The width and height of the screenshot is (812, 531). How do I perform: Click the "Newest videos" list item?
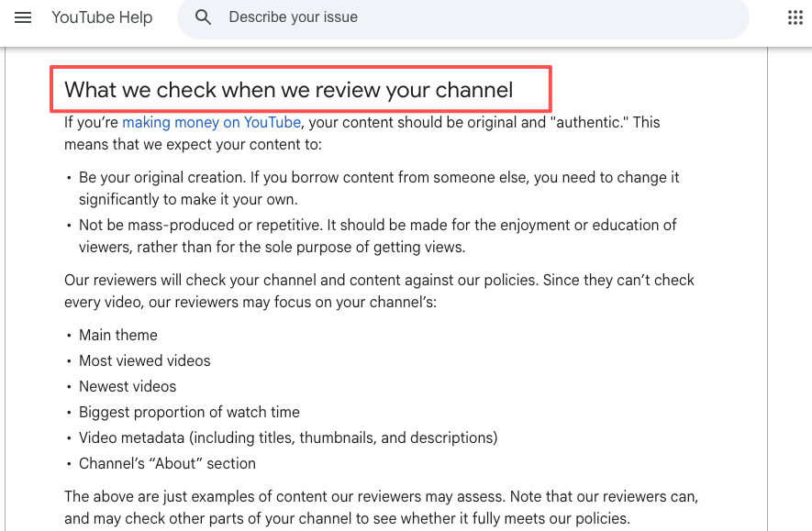pyautogui.click(x=128, y=387)
